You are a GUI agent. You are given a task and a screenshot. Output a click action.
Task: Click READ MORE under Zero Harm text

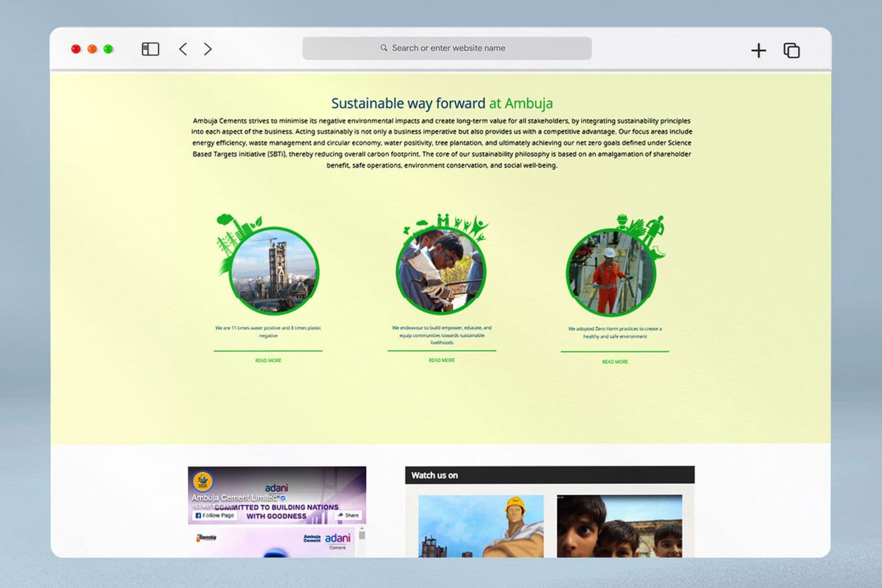[x=615, y=362]
